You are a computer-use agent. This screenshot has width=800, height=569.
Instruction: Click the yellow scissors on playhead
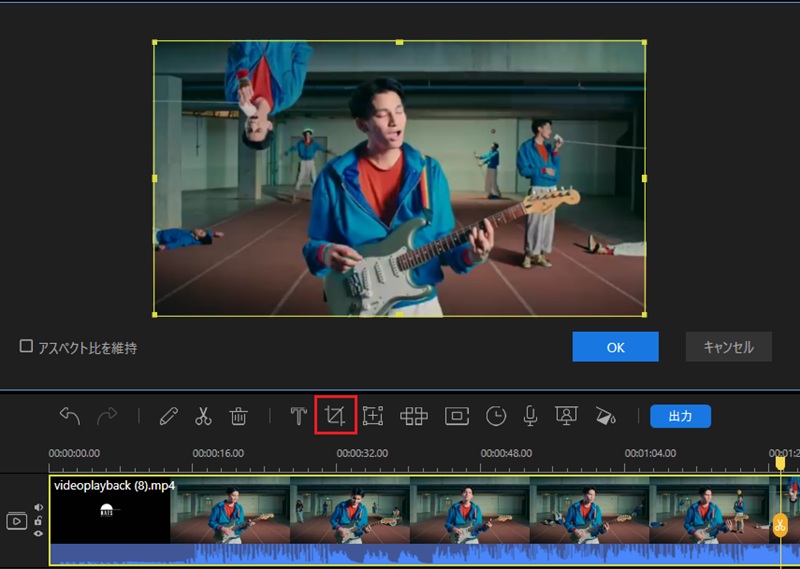click(780, 525)
